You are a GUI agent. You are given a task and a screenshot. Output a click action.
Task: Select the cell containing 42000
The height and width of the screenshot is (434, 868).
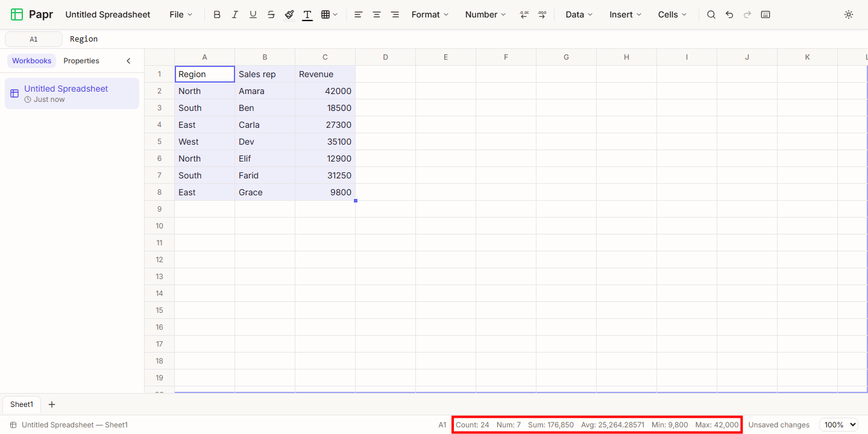point(325,91)
